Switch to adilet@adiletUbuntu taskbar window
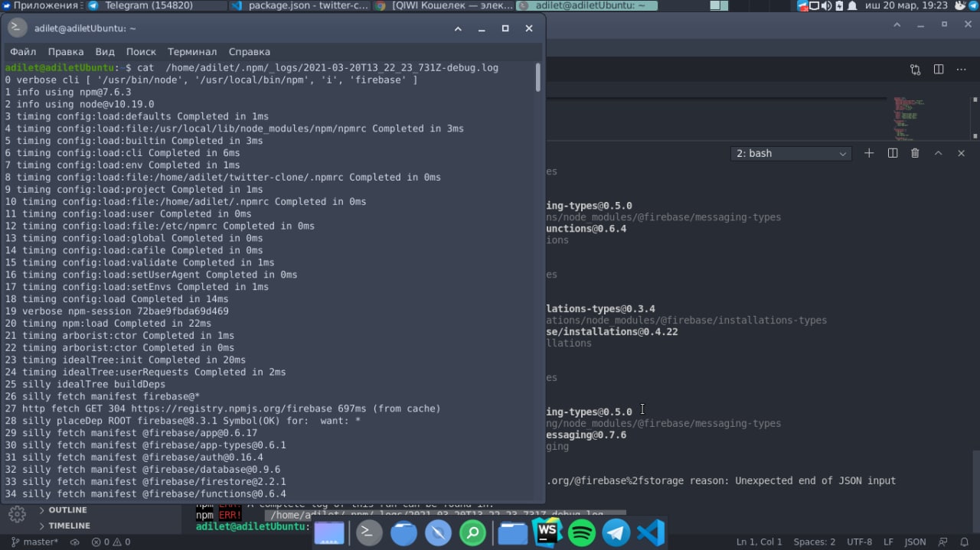 [x=587, y=5]
